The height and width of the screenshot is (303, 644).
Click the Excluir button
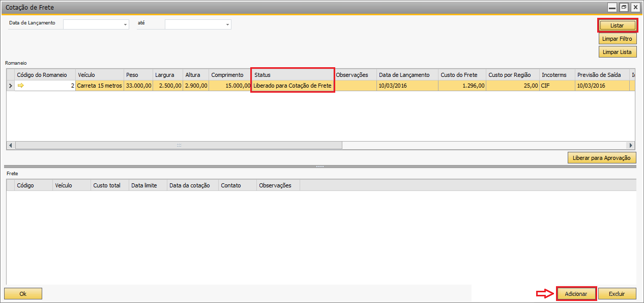617,294
